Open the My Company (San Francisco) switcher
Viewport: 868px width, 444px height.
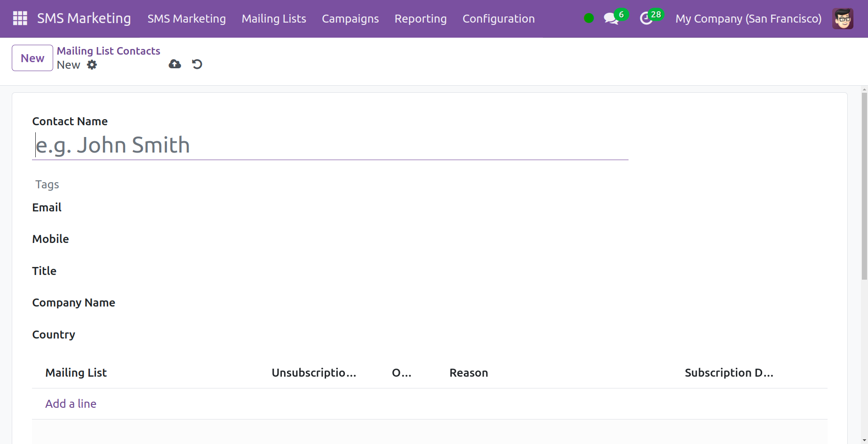pyautogui.click(x=748, y=19)
